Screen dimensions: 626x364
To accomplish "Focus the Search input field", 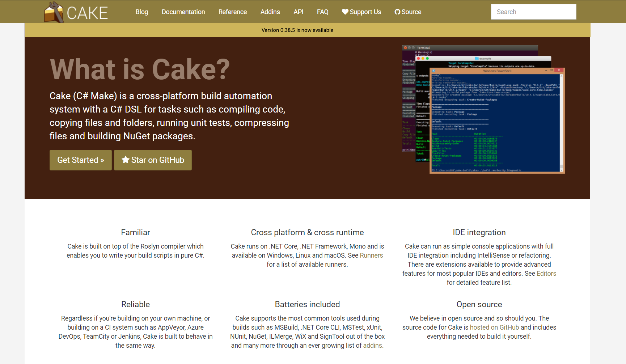I will point(533,12).
